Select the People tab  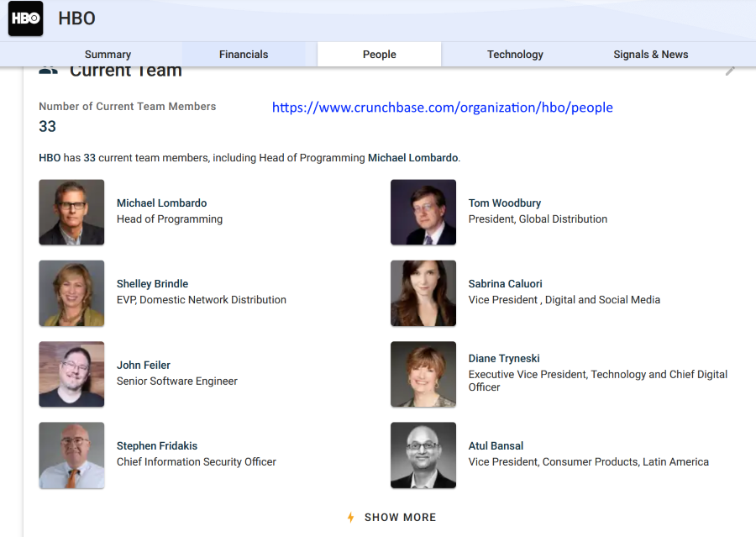click(x=380, y=55)
